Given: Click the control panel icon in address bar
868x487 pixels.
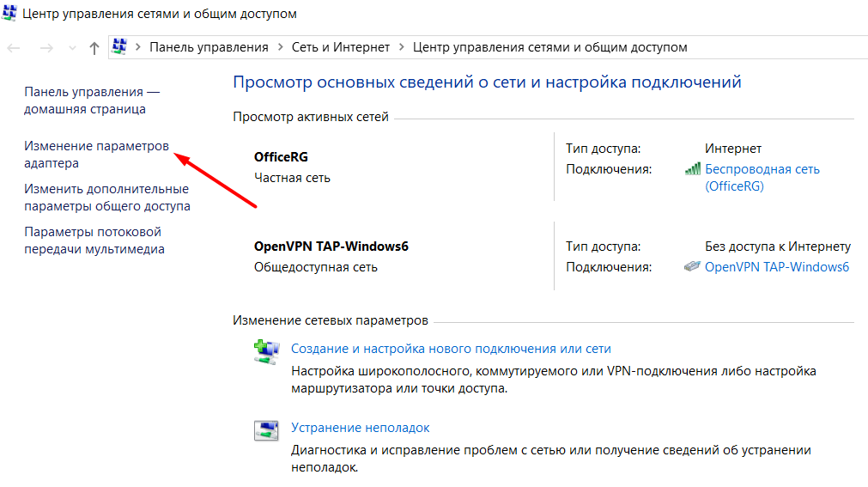Looking at the screenshot, I should [x=119, y=46].
